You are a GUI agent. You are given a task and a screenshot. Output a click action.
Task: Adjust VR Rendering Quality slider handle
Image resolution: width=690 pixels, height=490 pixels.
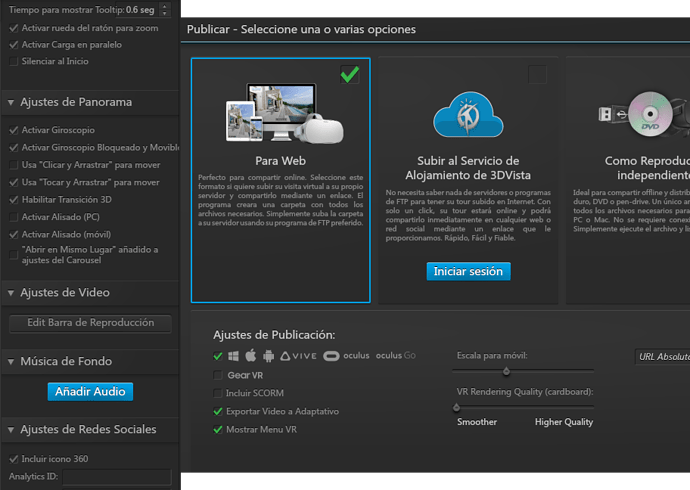tap(456, 407)
